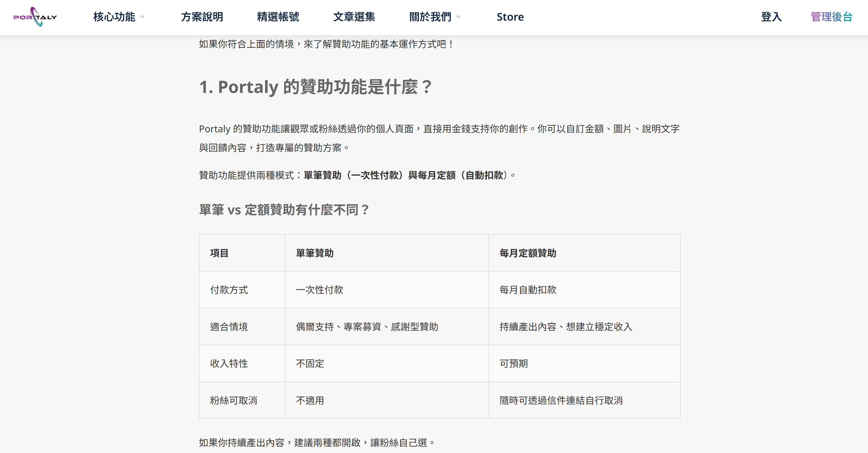The image size is (868, 453).
Task: Click bold text 單筆贊助（一次性付款）
Action: 353,175
